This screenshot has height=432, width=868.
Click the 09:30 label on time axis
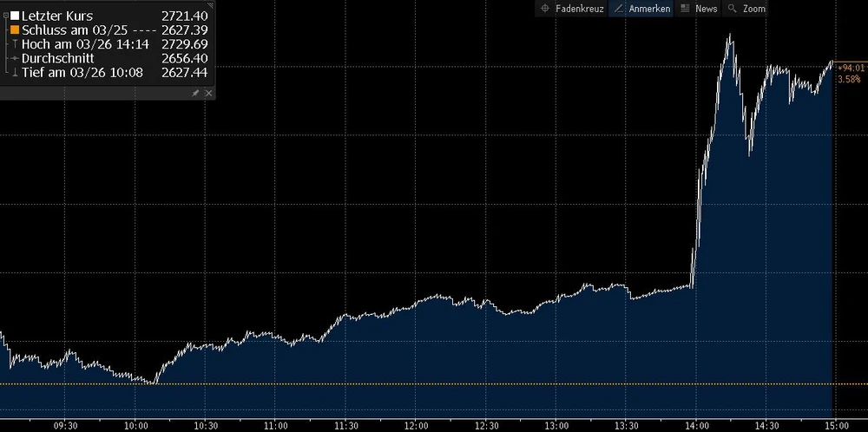(x=66, y=425)
